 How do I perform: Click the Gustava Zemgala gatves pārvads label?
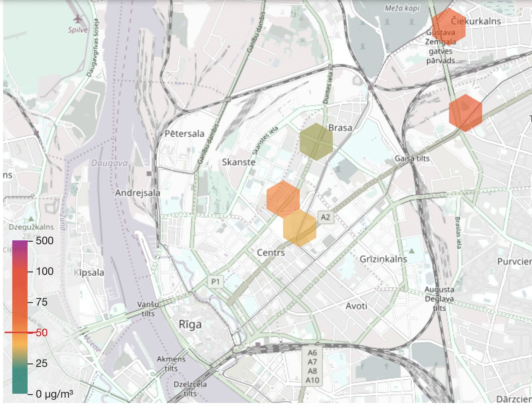441,46
